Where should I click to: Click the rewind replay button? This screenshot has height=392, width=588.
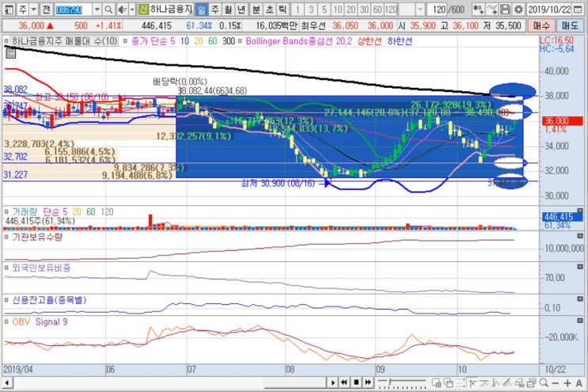(x=344, y=382)
